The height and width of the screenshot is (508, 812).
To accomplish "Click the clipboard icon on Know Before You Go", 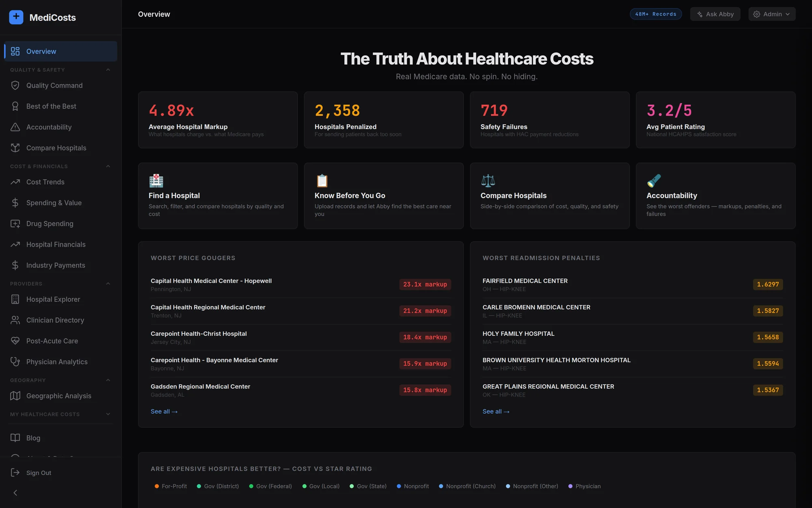I will pos(322,180).
